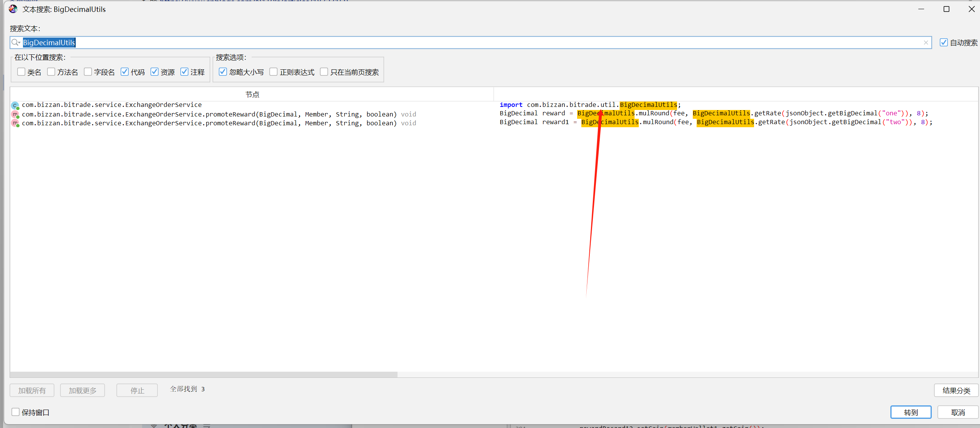Check the 保持窗口 option
The width and height of the screenshot is (980, 428).
tap(16, 412)
